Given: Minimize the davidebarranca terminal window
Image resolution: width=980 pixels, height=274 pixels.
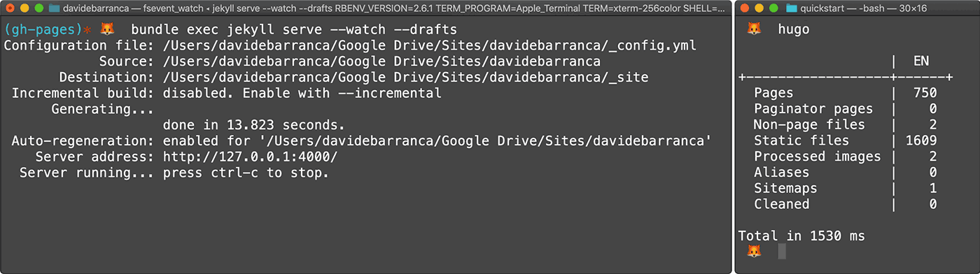Looking at the screenshot, I should pyautogui.click(x=24, y=9).
